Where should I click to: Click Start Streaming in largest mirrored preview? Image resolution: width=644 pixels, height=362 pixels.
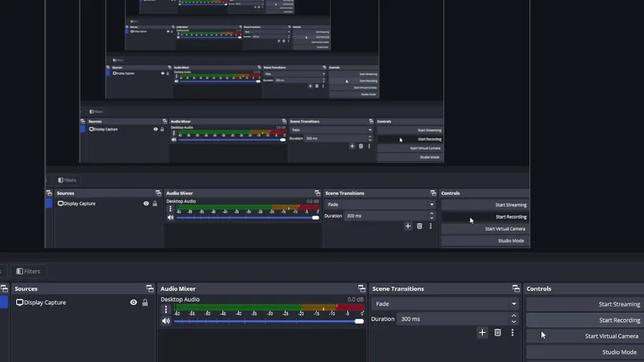(485, 205)
